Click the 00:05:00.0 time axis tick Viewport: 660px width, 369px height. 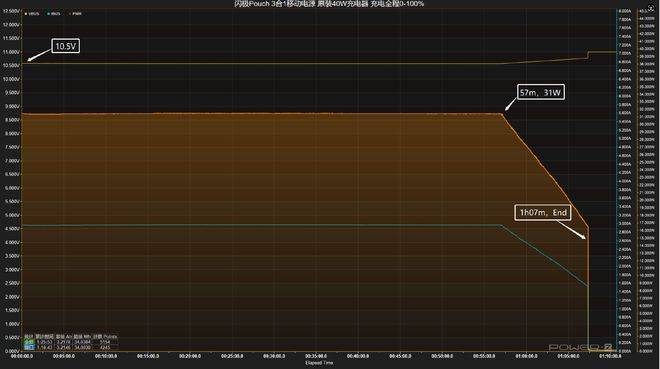(64, 356)
